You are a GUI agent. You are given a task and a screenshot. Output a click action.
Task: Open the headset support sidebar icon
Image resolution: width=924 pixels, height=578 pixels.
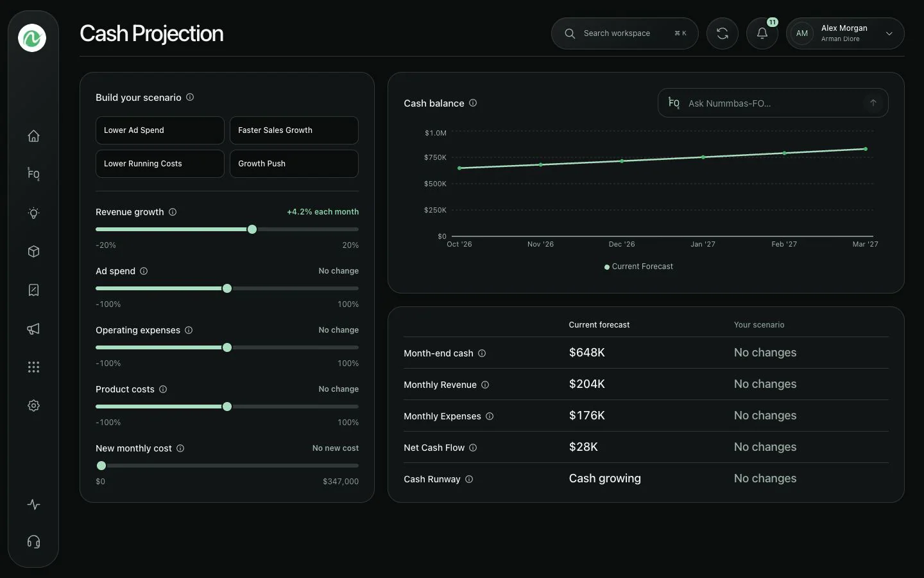pyautogui.click(x=33, y=542)
